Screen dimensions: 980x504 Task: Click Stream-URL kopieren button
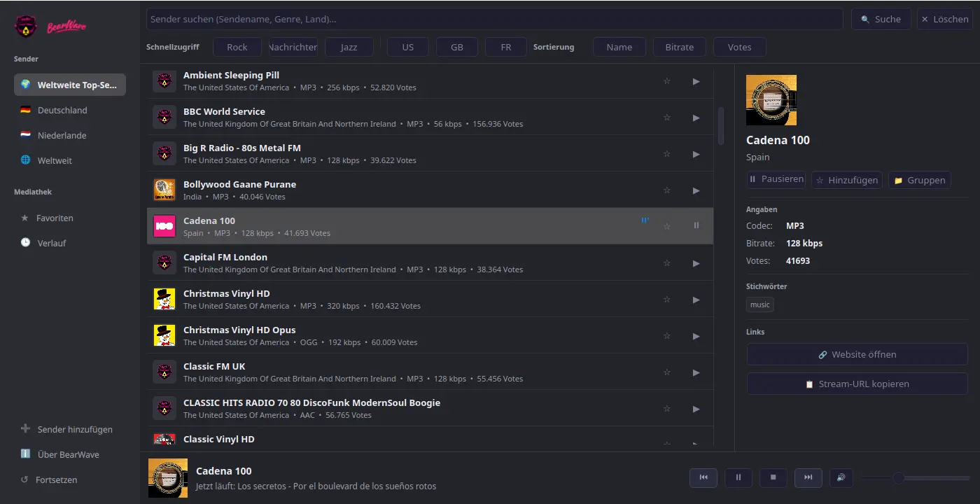pos(857,384)
